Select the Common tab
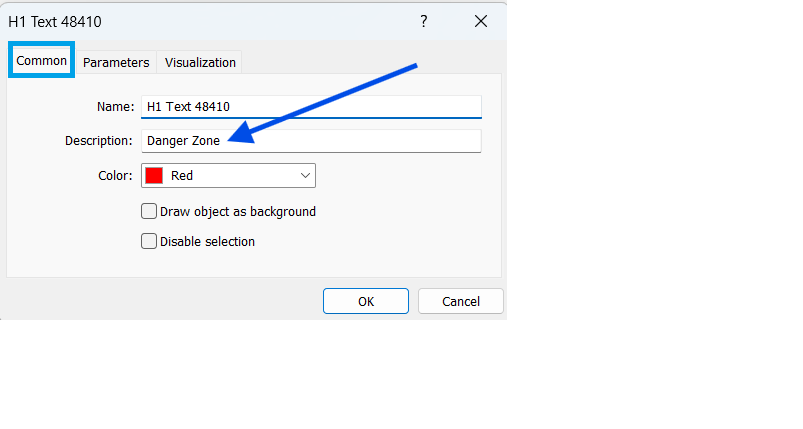 coord(42,61)
